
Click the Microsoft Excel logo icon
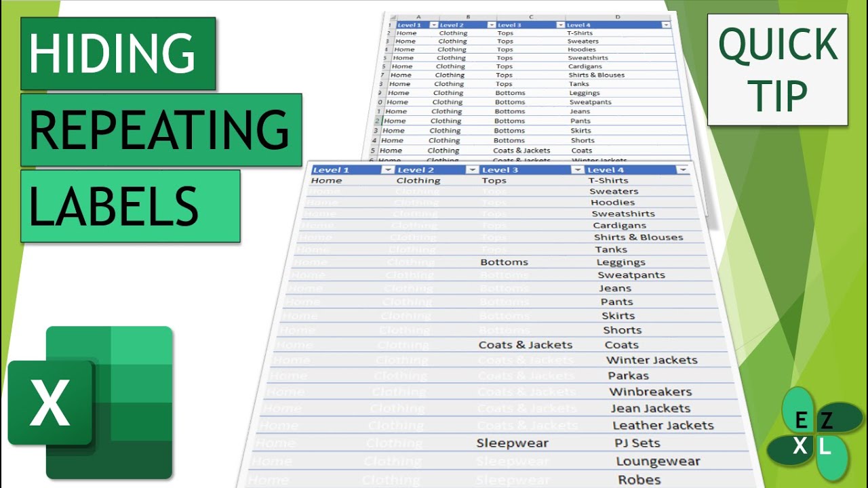tap(90, 403)
